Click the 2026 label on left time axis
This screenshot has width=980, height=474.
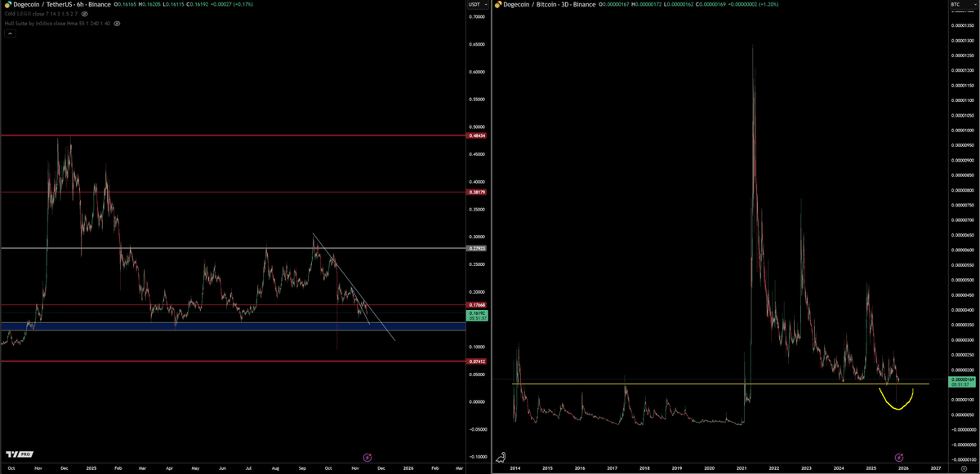click(408, 470)
